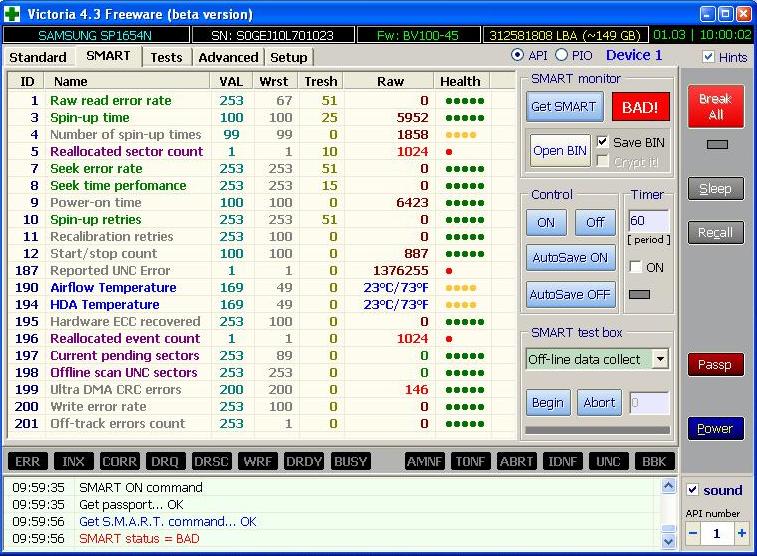Viewport: 757px width, 556px height.
Task: Click the WRF status indicator
Action: [257, 461]
